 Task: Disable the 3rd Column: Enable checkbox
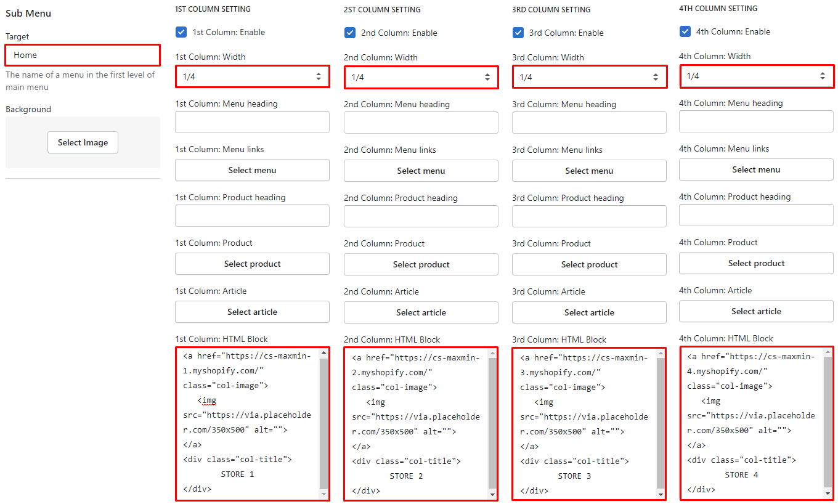pyautogui.click(x=518, y=33)
